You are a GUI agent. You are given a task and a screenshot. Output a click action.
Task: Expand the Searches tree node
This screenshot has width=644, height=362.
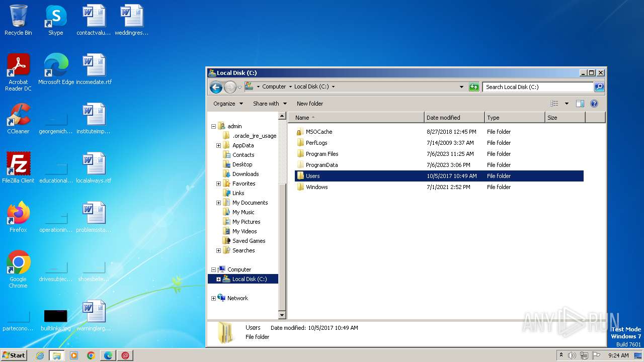pyautogui.click(x=218, y=250)
